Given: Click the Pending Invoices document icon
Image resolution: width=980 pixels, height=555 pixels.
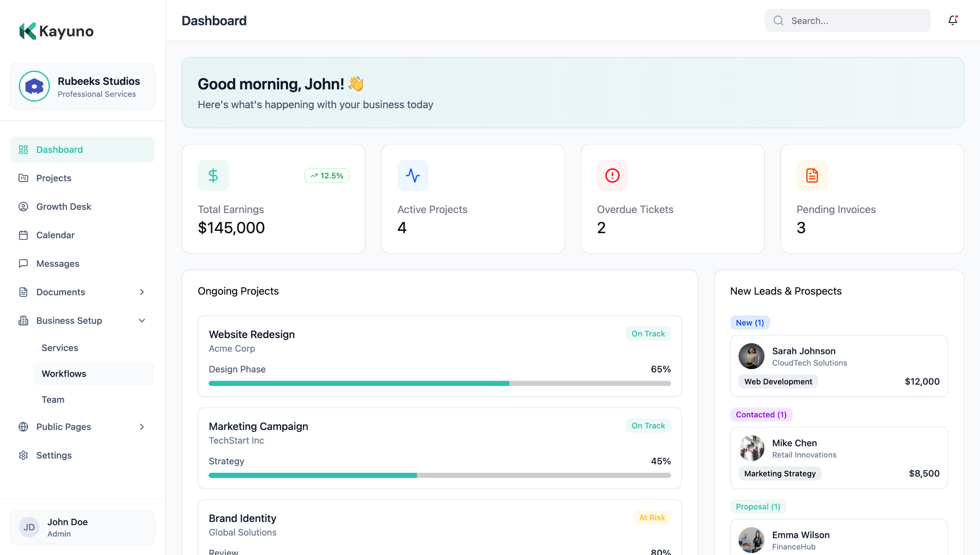Looking at the screenshot, I should point(812,176).
